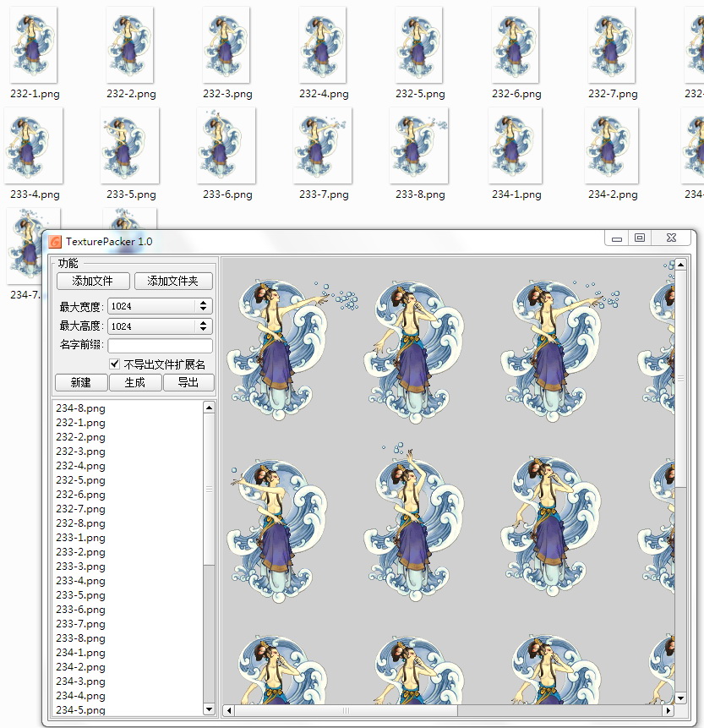The image size is (704, 728).
Task: Select 233-1.png in the file list
Action: coord(81,538)
